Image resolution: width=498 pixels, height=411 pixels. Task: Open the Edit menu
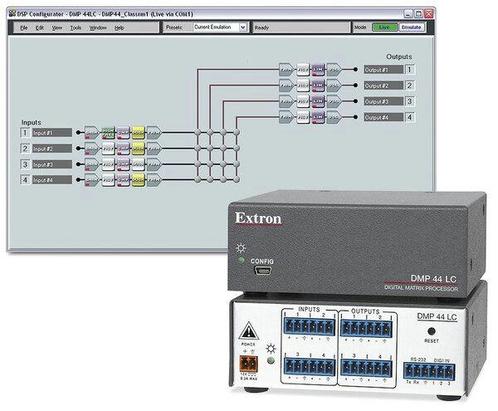tap(40, 28)
